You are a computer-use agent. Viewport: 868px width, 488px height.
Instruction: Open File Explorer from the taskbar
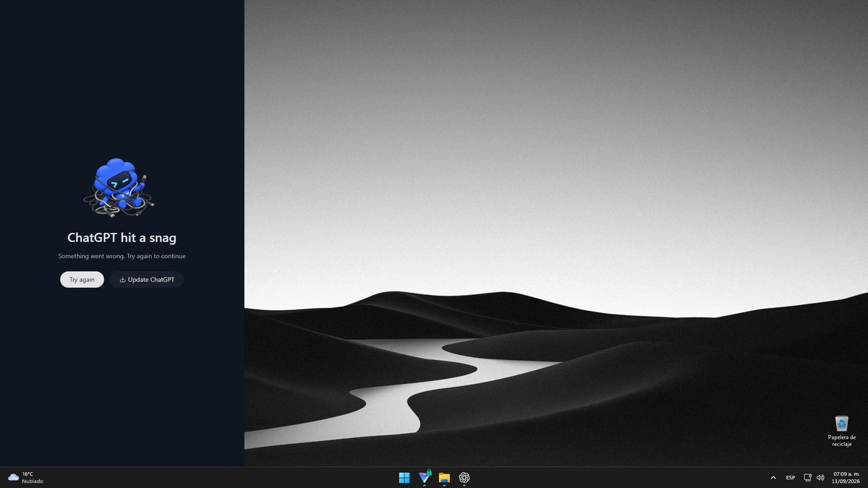[x=444, y=477]
